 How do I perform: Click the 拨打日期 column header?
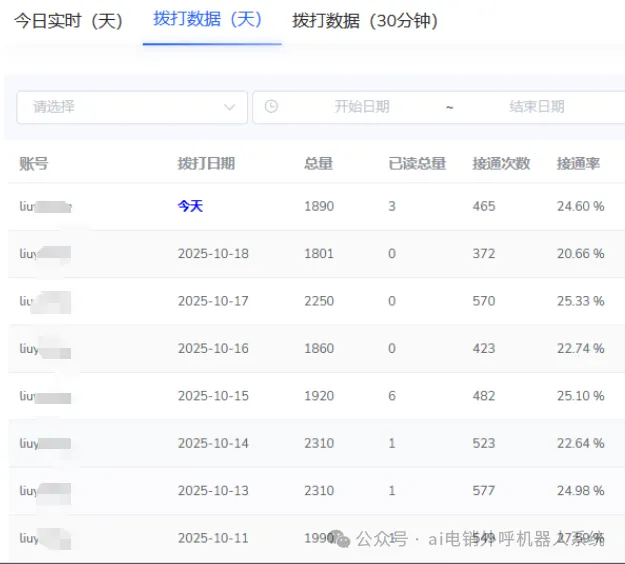click(206, 163)
